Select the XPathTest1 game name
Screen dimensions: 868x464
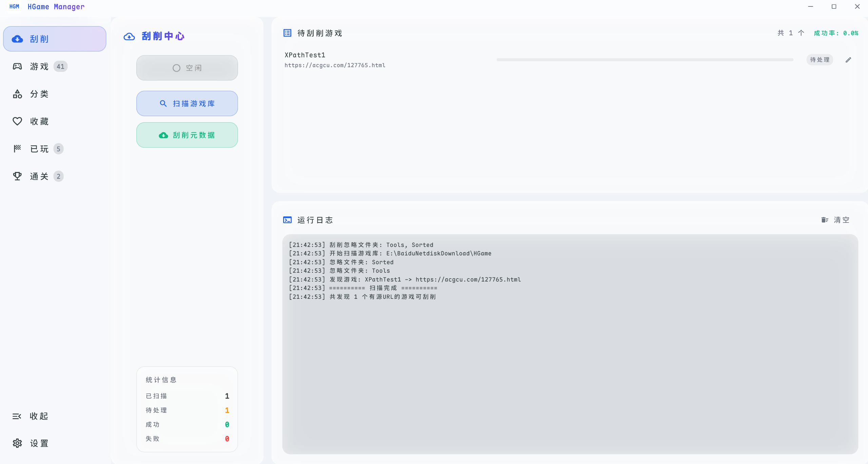tap(305, 55)
